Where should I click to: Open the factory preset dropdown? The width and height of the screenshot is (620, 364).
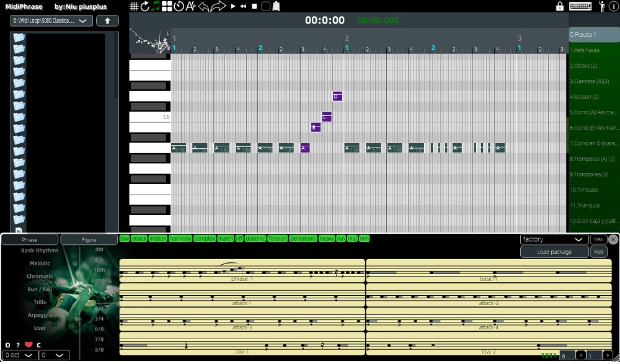[554, 239]
